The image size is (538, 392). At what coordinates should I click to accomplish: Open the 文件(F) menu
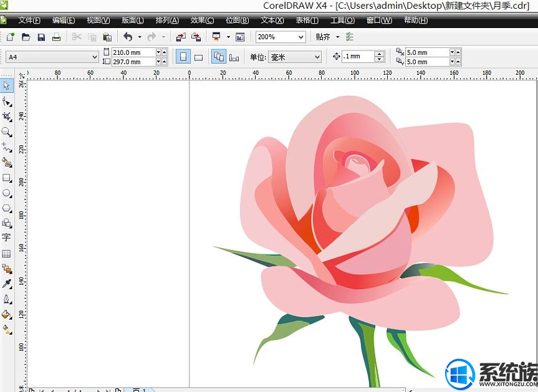click(29, 20)
